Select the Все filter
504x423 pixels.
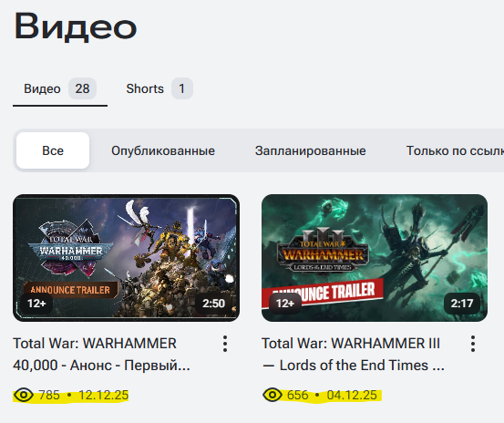[53, 150]
